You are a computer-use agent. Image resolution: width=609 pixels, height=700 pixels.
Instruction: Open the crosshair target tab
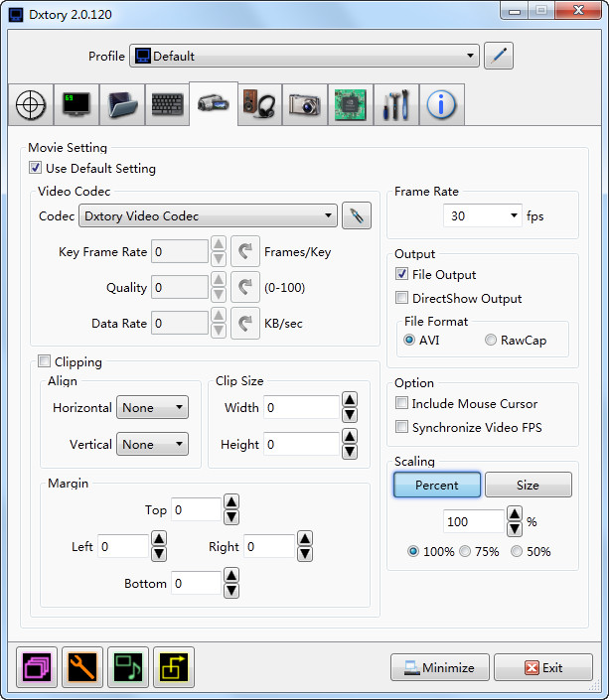point(32,104)
